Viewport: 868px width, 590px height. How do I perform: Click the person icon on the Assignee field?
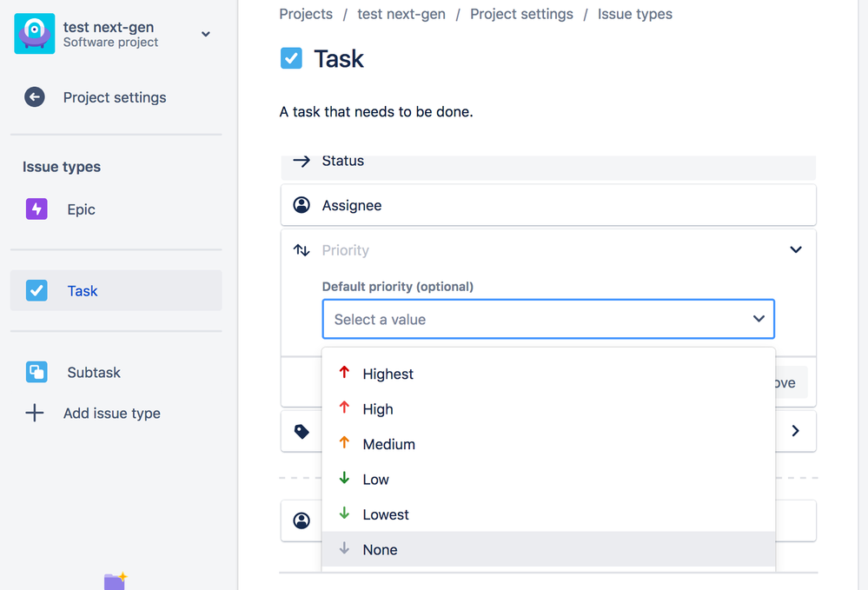(x=301, y=205)
